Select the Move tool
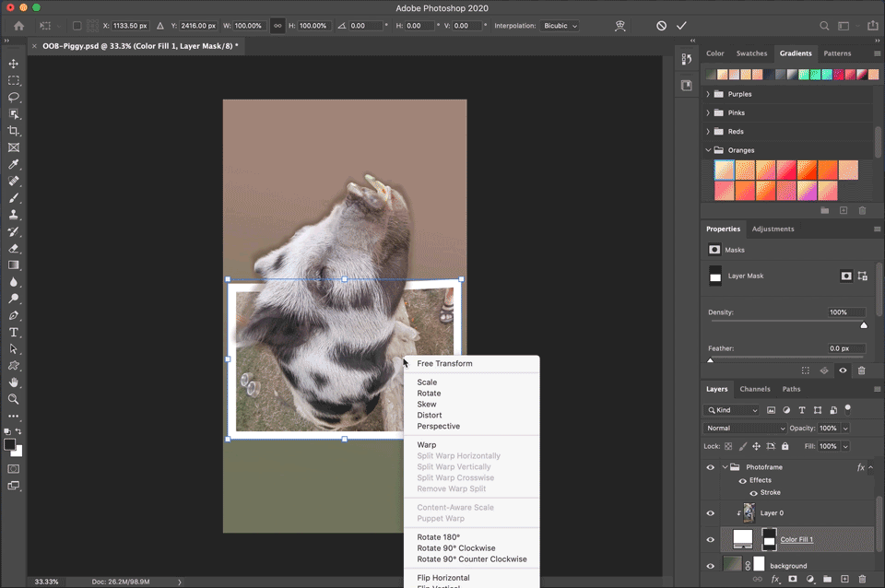 tap(14, 64)
